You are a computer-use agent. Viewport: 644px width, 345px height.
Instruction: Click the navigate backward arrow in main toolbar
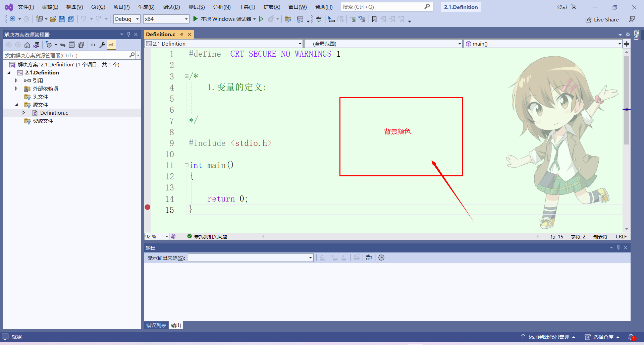12,19
